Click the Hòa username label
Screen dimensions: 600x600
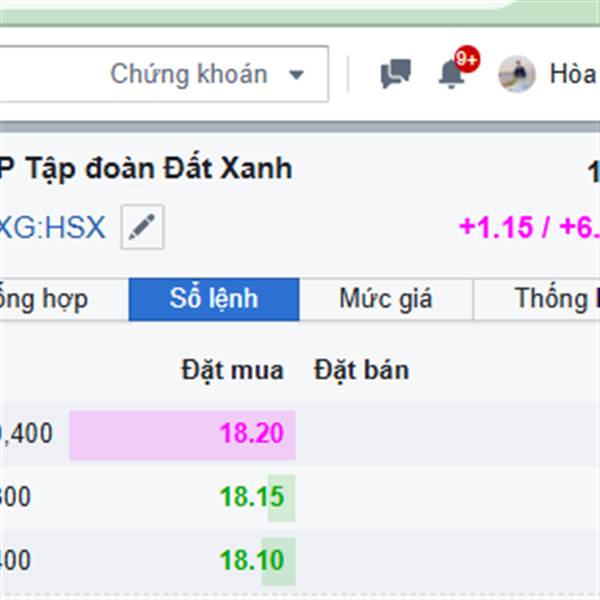[x=574, y=74]
